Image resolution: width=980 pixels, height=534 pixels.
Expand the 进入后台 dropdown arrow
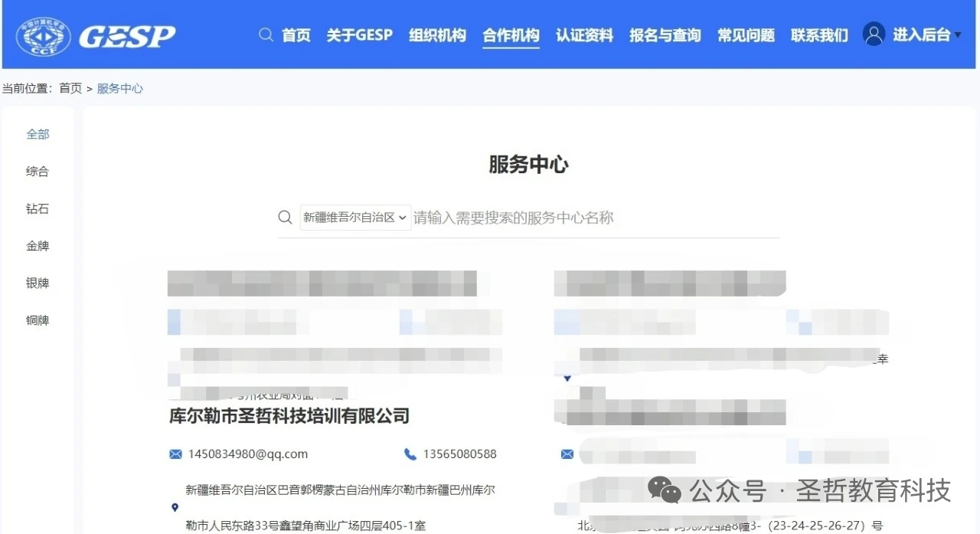(957, 34)
